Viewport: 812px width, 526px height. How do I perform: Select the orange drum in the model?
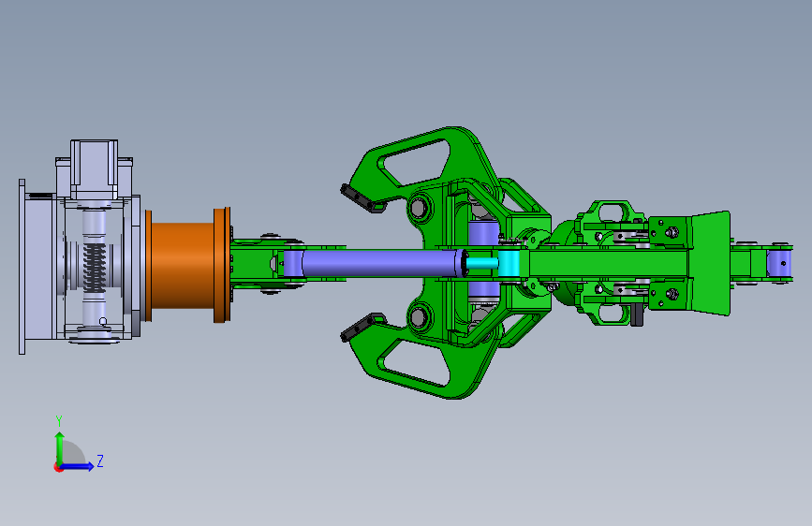188,265
